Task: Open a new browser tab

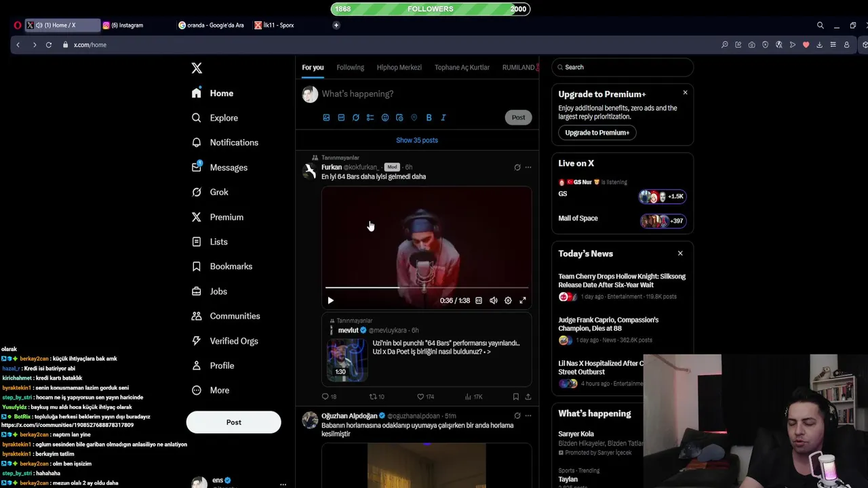Action: [336, 25]
